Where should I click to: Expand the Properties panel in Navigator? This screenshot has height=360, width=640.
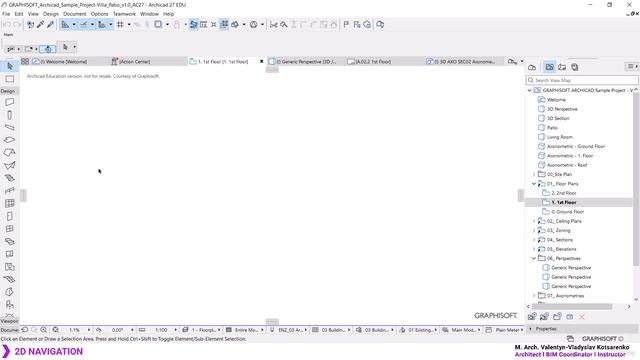click(x=531, y=329)
